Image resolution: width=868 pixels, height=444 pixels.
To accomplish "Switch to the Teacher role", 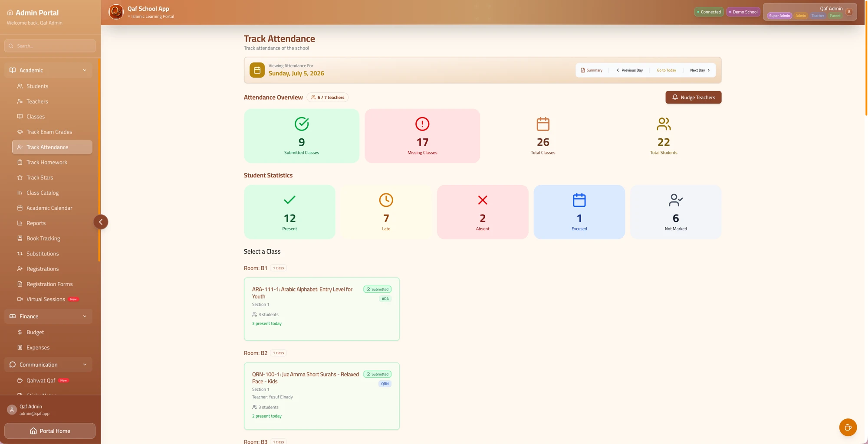I will pyautogui.click(x=818, y=16).
